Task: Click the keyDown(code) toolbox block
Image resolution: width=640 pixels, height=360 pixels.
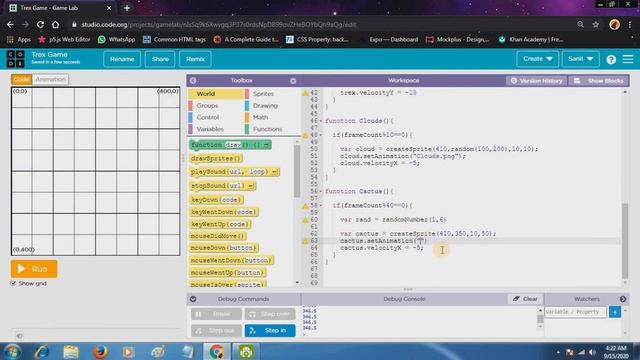Action: (216, 200)
